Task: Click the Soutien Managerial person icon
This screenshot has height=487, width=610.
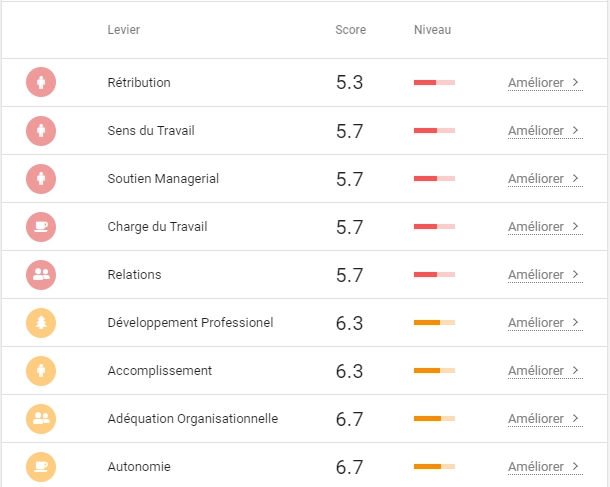Action: (x=41, y=179)
